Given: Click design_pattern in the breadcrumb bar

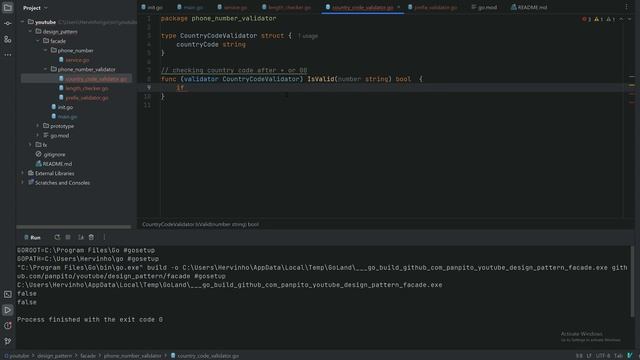Looking at the screenshot, I should coord(54,356).
